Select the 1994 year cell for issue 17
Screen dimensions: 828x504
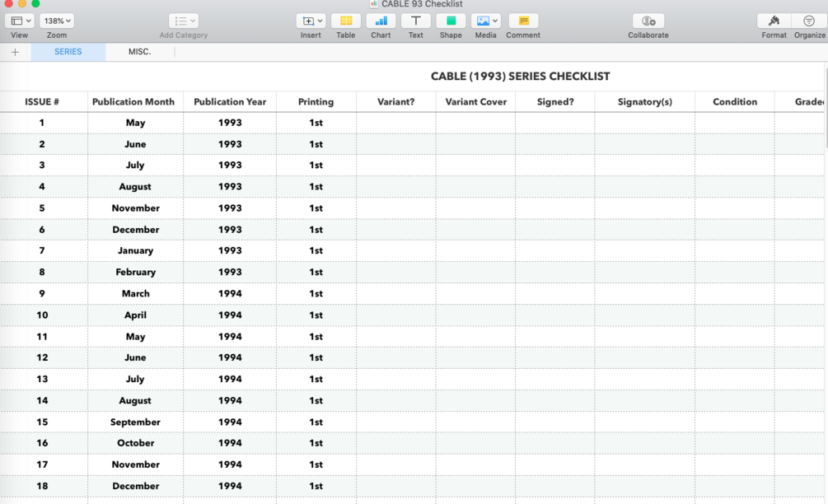[230, 464]
